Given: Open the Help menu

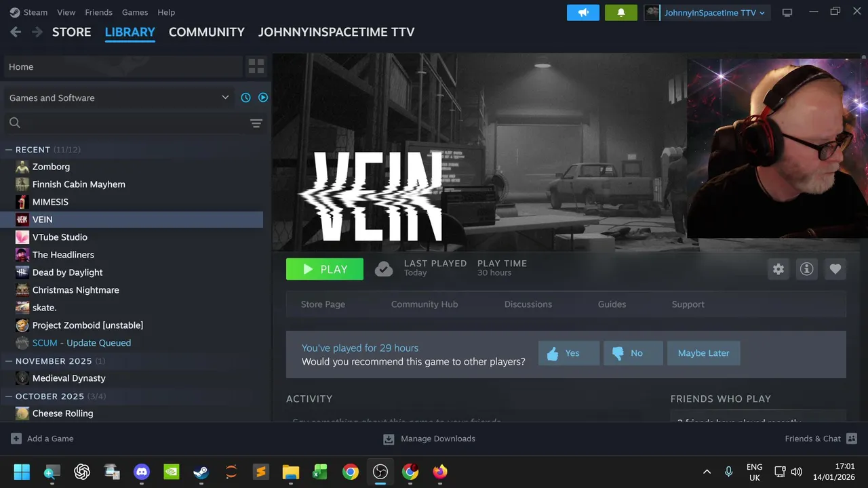Looking at the screenshot, I should [166, 12].
